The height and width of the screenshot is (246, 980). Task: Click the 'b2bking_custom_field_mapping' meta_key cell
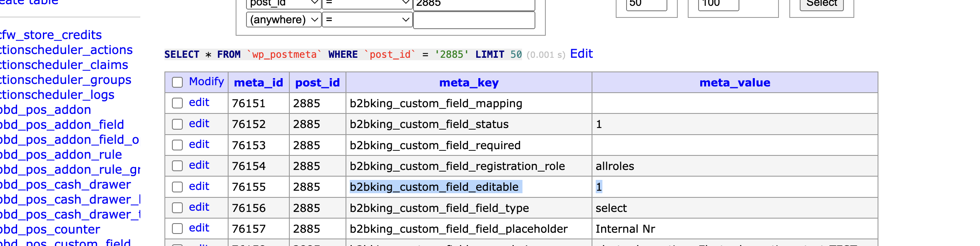(469, 103)
